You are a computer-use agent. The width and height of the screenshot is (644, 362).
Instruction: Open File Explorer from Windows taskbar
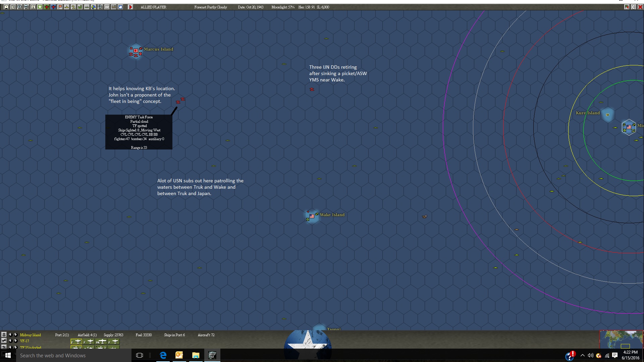coord(196,355)
